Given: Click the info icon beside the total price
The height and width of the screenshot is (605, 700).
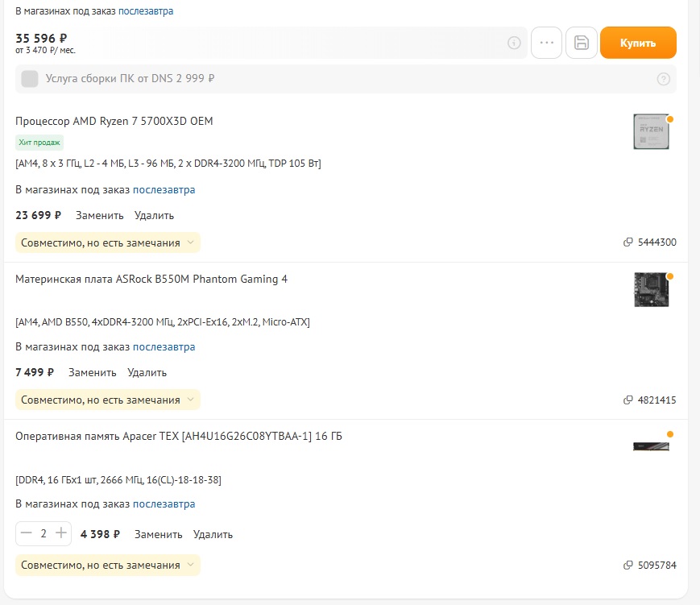Looking at the screenshot, I should [514, 43].
